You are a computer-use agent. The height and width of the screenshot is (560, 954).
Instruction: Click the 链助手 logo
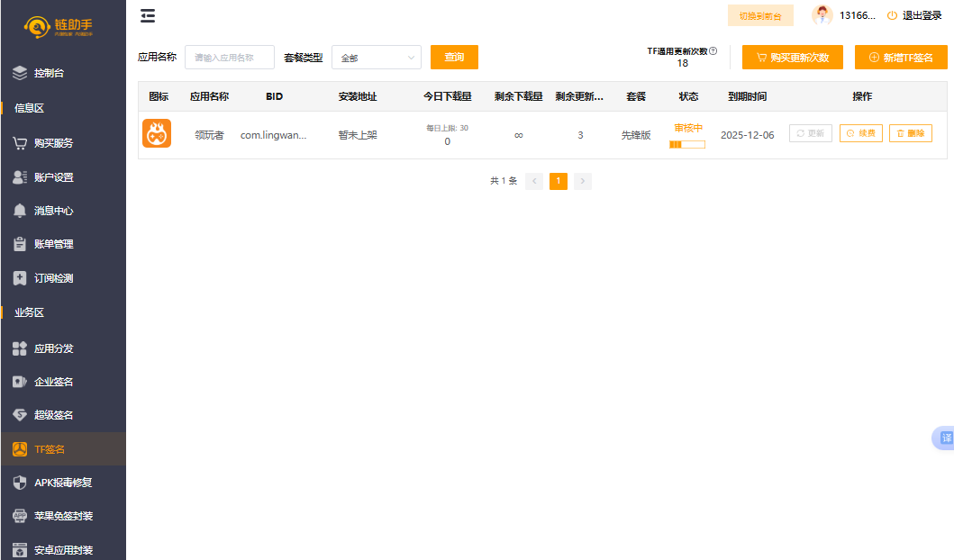(x=59, y=27)
